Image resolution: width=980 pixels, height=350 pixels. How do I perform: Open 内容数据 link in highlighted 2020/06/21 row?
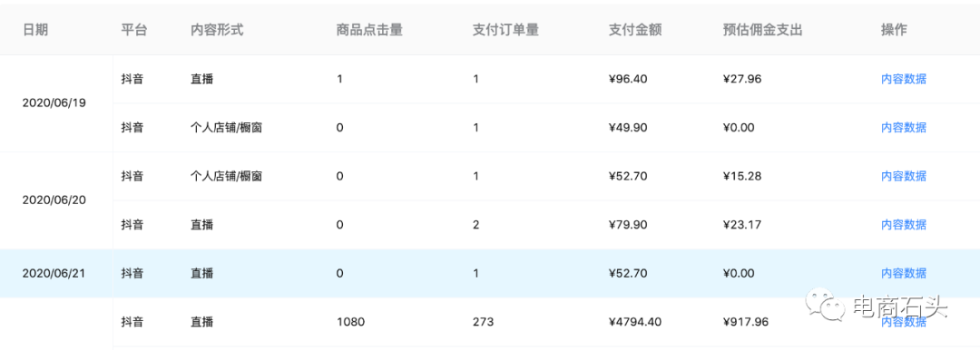tap(904, 273)
